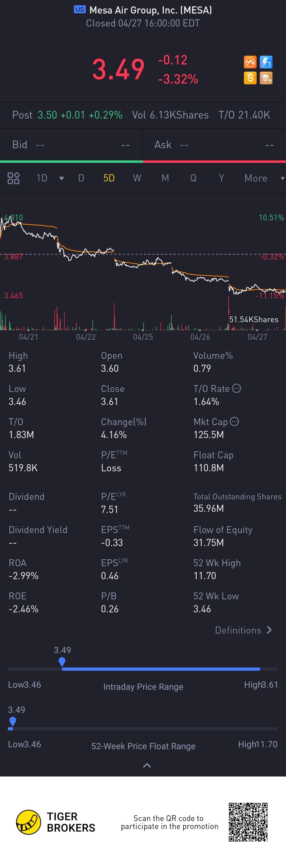Tap the 3.887 dashed reference price label
This screenshot has width=286, height=868.
[14, 257]
